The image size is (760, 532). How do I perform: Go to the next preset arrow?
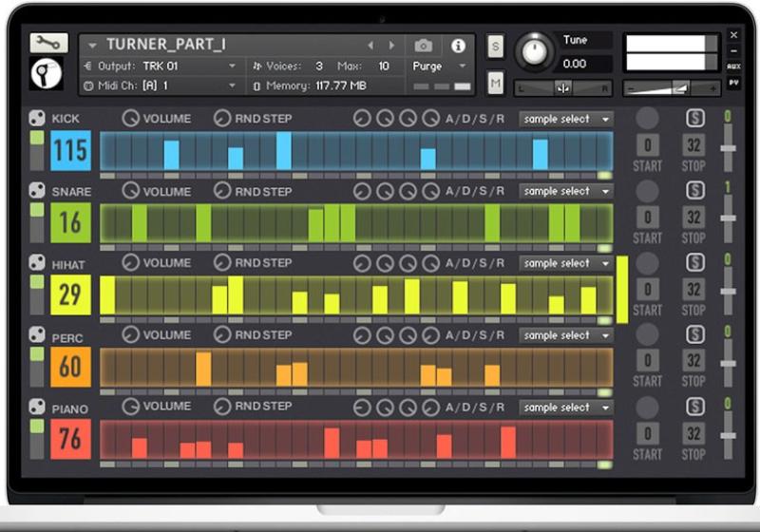tap(392, 46)
